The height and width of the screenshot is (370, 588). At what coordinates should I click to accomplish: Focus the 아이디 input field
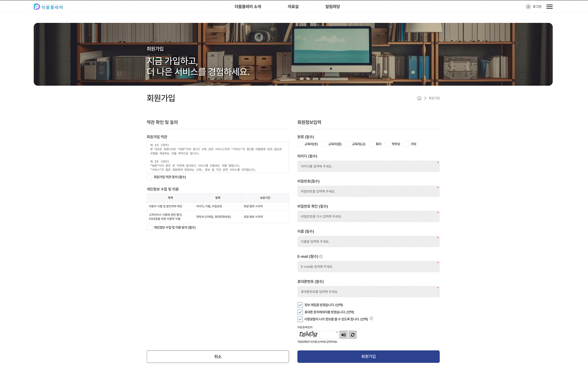coord(368,166)
